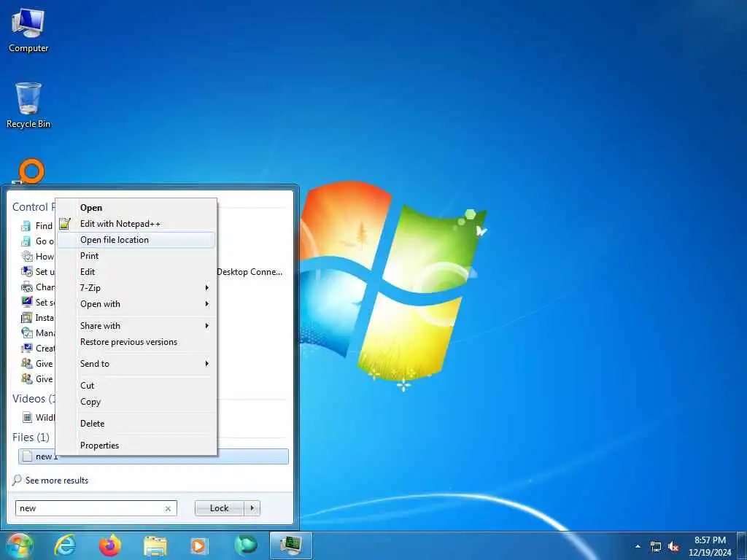This screenshot has height=560, width=747.
Task: Choose Copy in the context menu
Action: [x=136, y=402]
